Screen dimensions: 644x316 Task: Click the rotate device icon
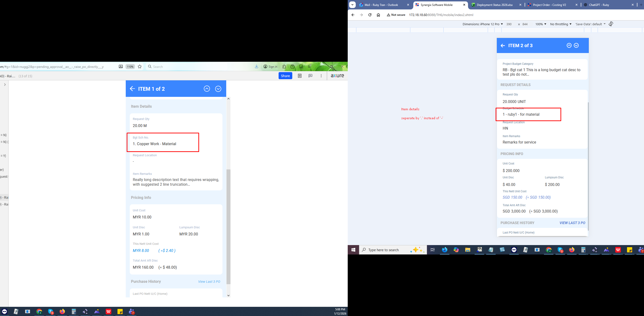611,24
